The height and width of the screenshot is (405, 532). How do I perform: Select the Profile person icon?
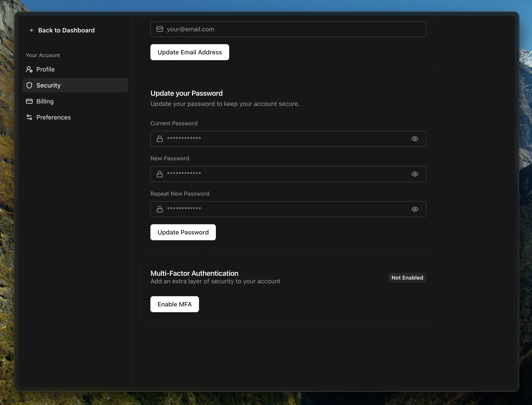(29, 69)
